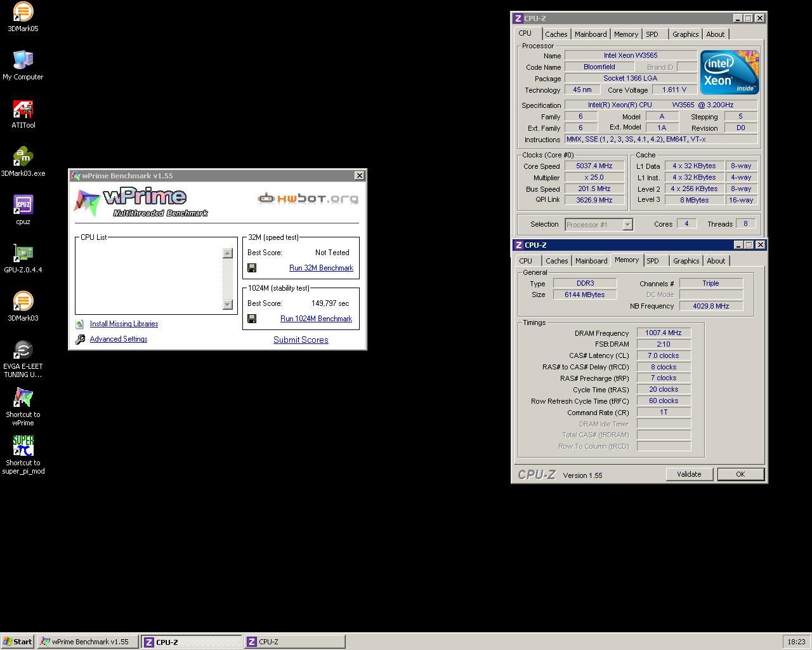Click the Channels # Triple field

pos(710,283)
